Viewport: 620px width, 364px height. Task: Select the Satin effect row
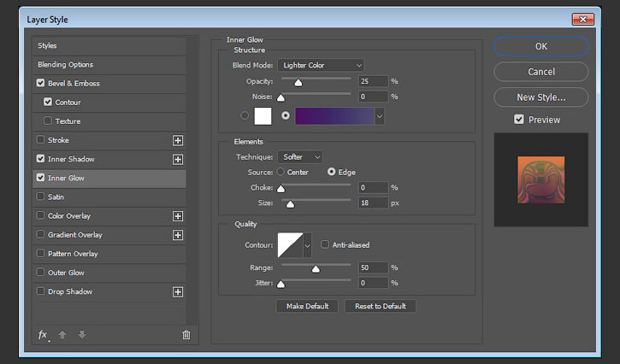coord(109,197)
